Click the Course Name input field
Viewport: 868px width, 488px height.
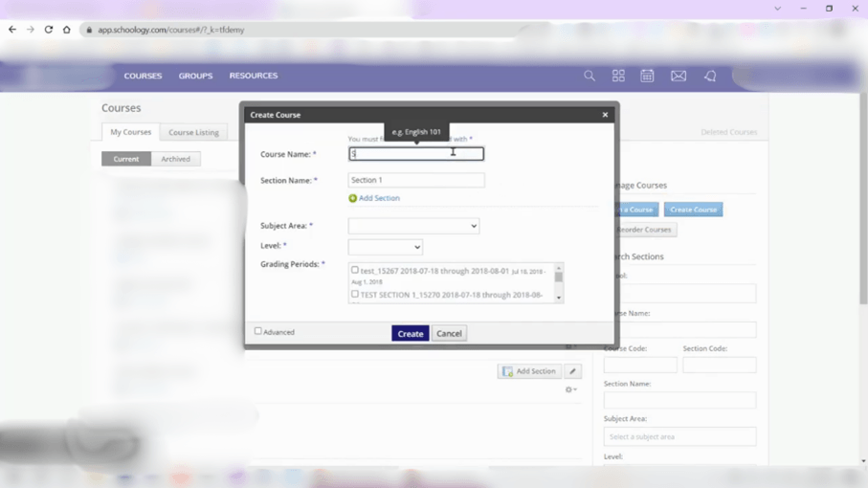click(416, 154)
